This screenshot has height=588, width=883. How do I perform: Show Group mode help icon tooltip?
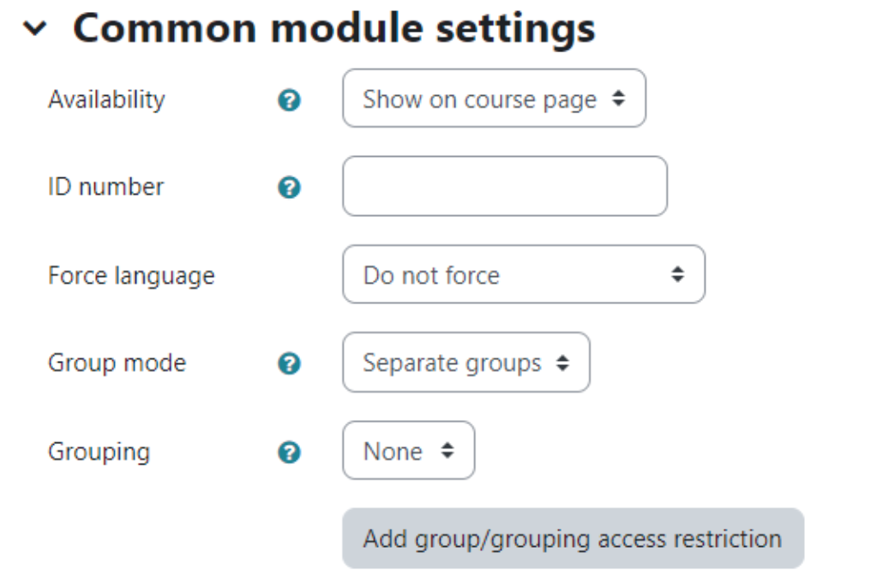(290, 363)
